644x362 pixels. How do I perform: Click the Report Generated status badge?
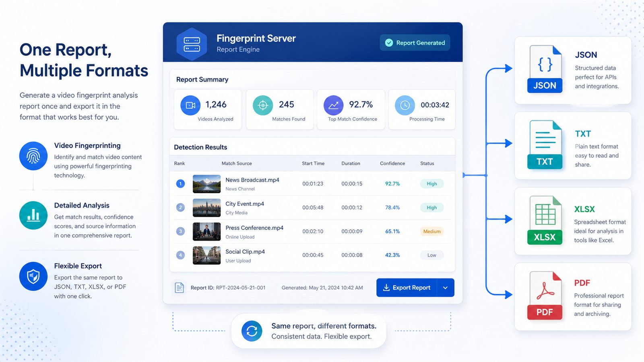[x=415, y=43]
